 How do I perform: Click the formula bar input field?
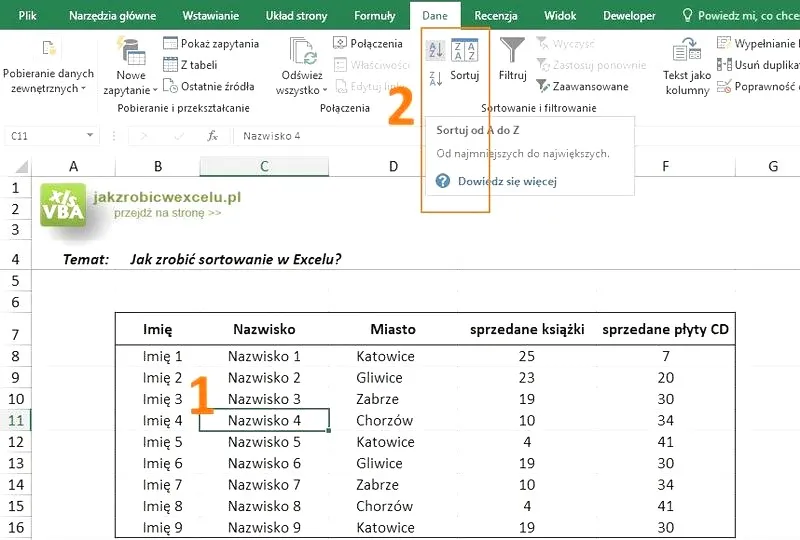tap(327, 136)
